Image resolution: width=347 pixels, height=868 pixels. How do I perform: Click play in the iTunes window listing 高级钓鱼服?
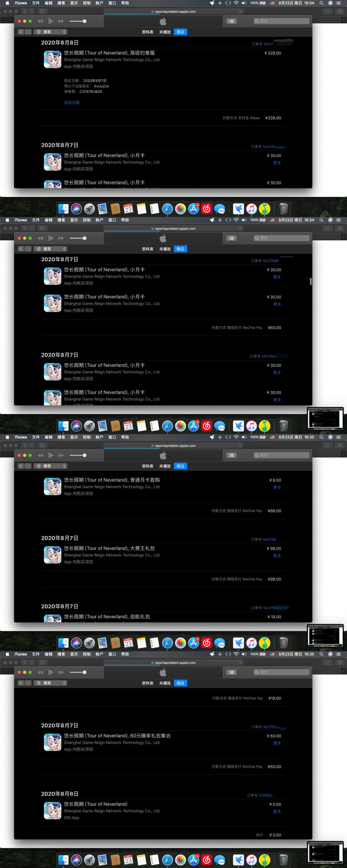(51, 21)
